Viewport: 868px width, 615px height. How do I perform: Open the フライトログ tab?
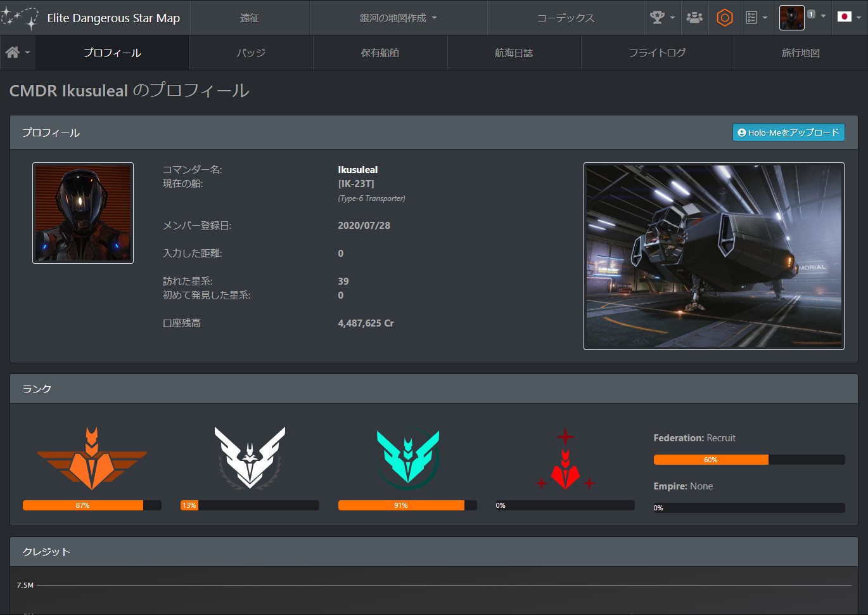657,53
